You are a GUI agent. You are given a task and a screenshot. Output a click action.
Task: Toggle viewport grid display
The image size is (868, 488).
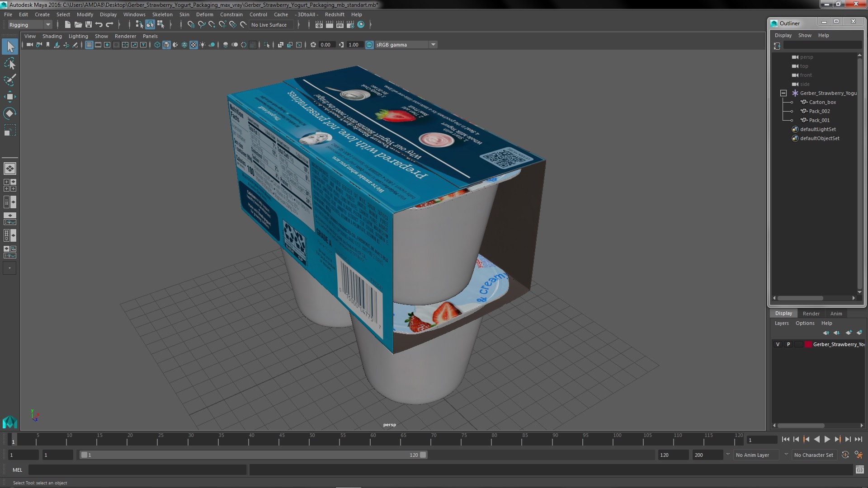click(89, 45)
